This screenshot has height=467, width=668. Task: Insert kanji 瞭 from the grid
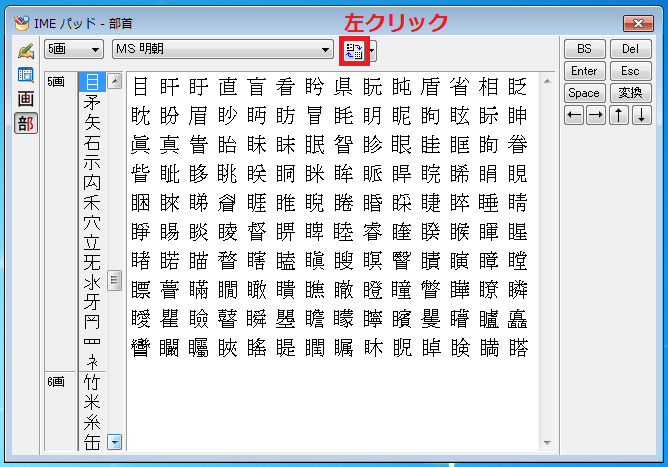click(x=488, y=290)
